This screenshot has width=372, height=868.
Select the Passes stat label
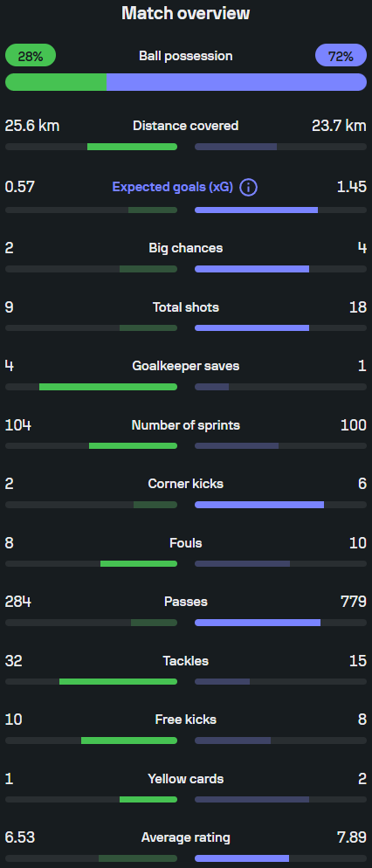pos(186,602)
